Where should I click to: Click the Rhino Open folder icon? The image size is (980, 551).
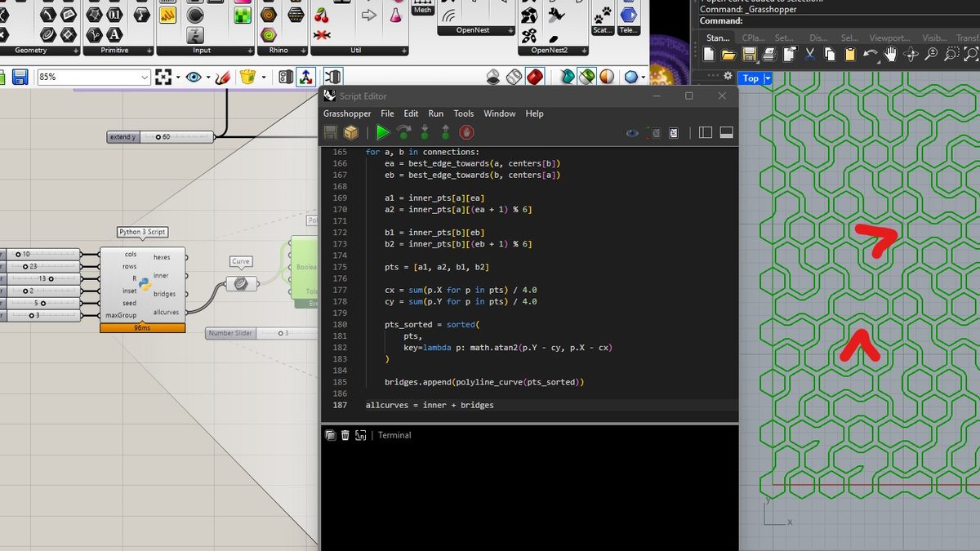728,55
